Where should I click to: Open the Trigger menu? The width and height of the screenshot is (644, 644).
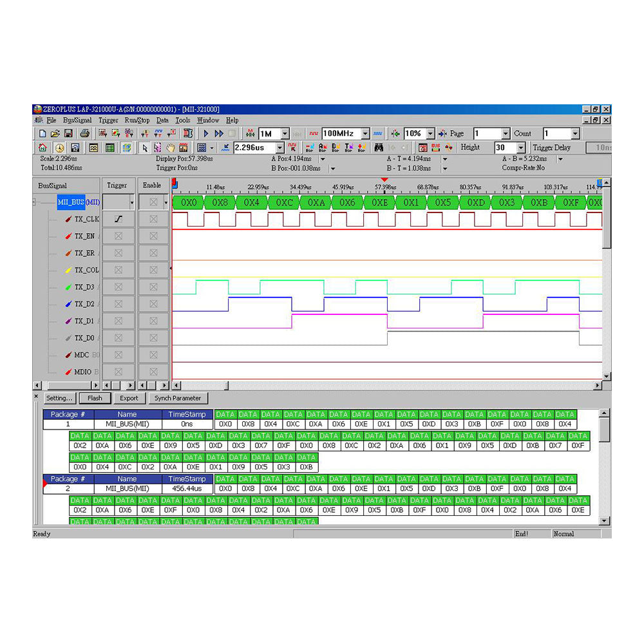click(x=108, y=120)
